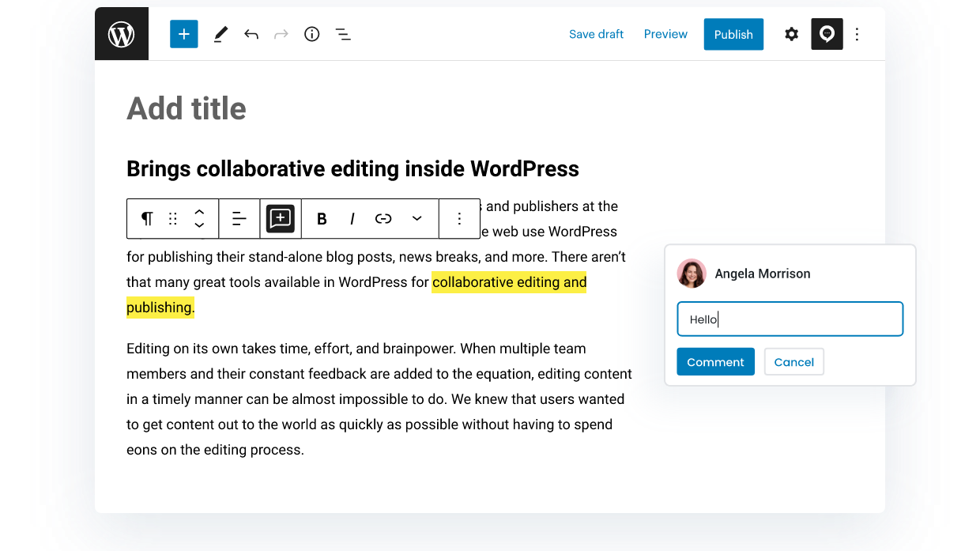Undo the last change
This screenshot has height=551, width=980.
point(251,34)
